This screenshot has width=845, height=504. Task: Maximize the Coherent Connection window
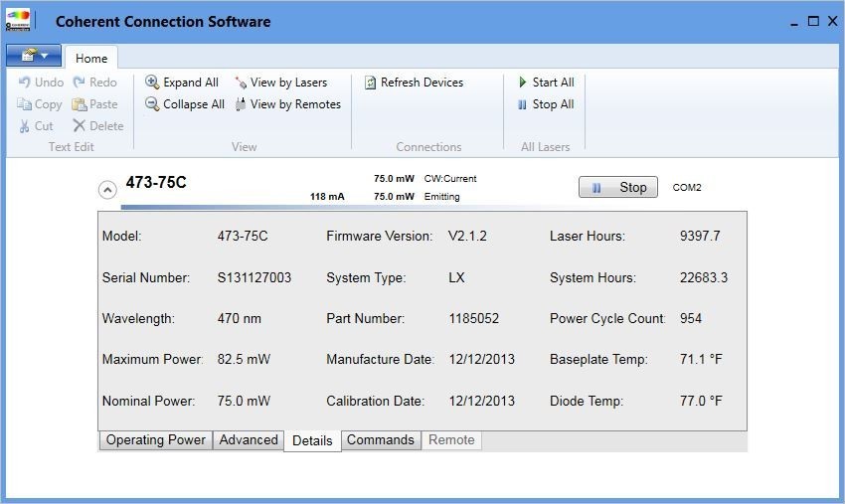point(814,21)
